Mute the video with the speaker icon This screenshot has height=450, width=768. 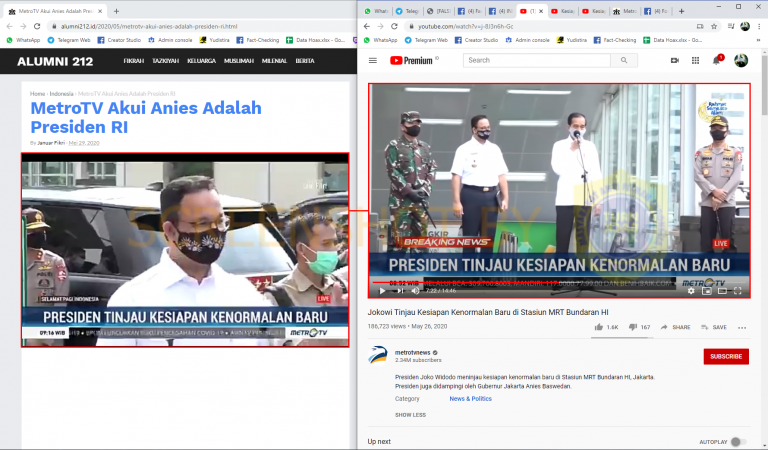[416, 290]
